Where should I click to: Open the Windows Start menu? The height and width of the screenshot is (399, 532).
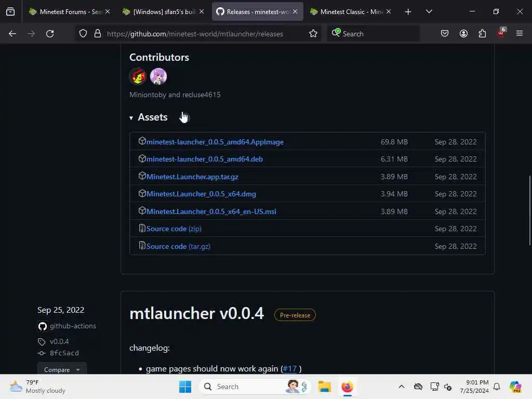(185, 387)
